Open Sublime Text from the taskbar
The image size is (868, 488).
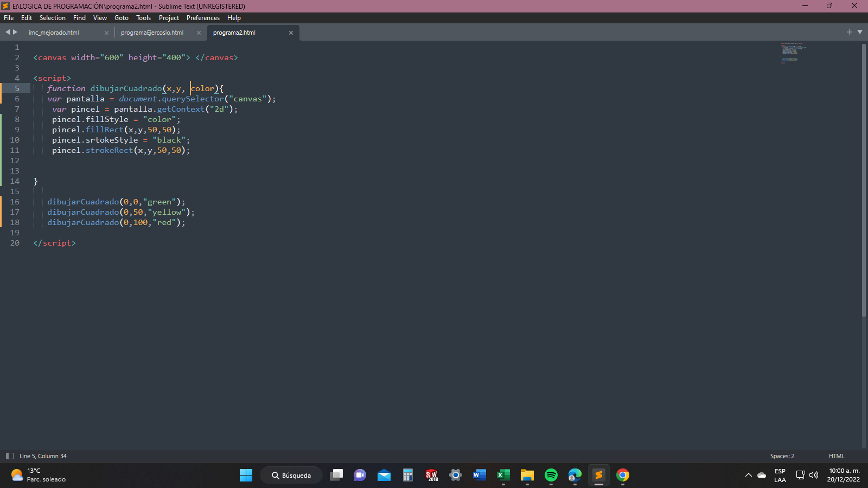[599, 476]
